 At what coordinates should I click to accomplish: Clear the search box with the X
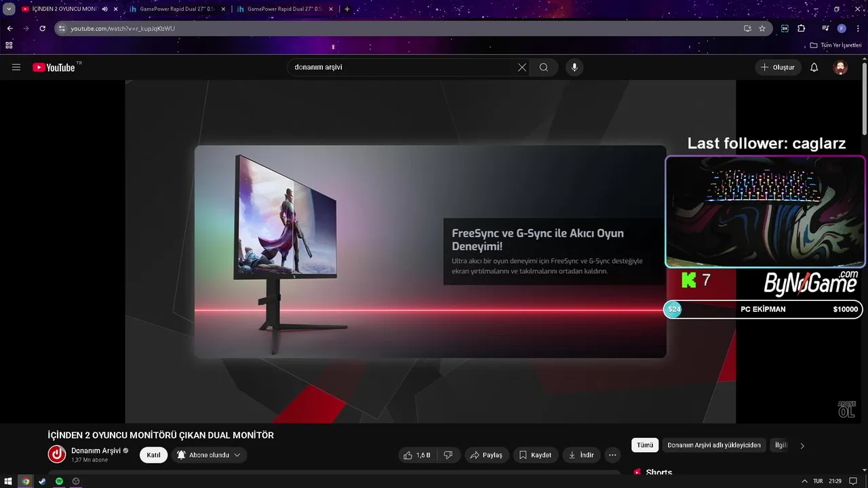point(522,67)
